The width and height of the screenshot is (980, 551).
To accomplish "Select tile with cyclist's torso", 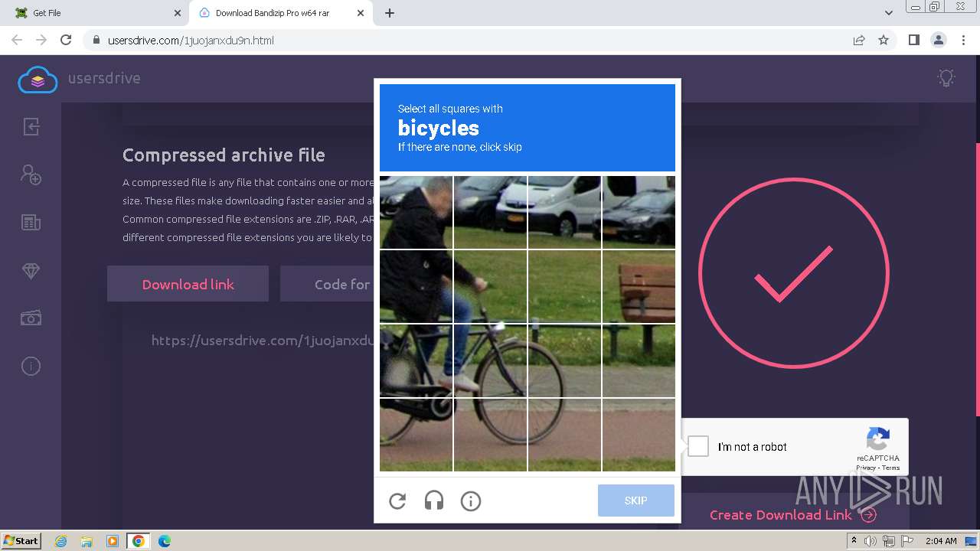I will point(416,287).
